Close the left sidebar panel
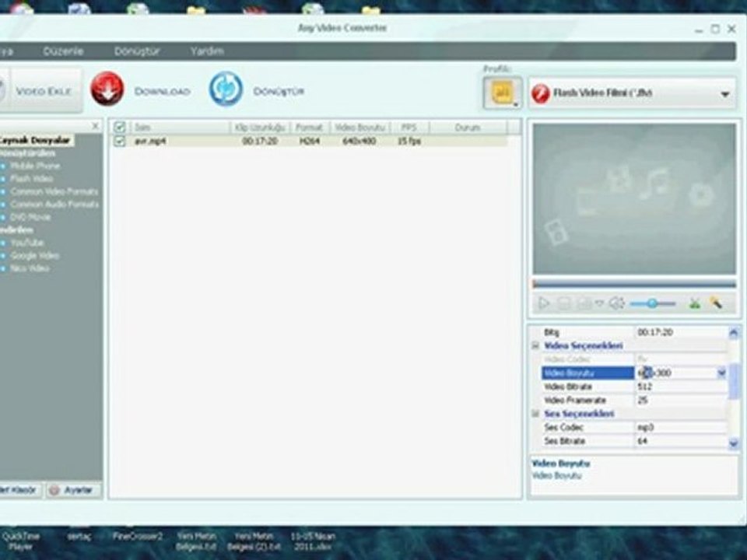 95,126
